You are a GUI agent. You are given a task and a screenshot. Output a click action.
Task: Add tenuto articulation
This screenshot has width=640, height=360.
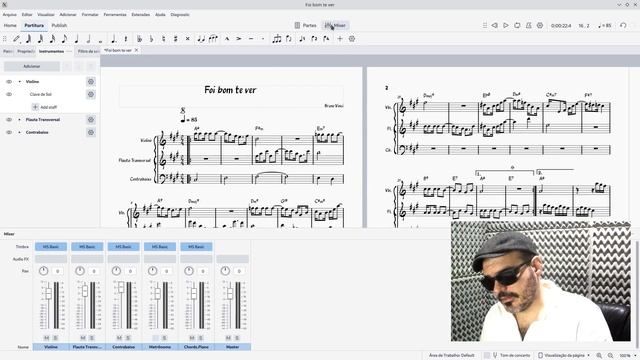coord(251,39)
